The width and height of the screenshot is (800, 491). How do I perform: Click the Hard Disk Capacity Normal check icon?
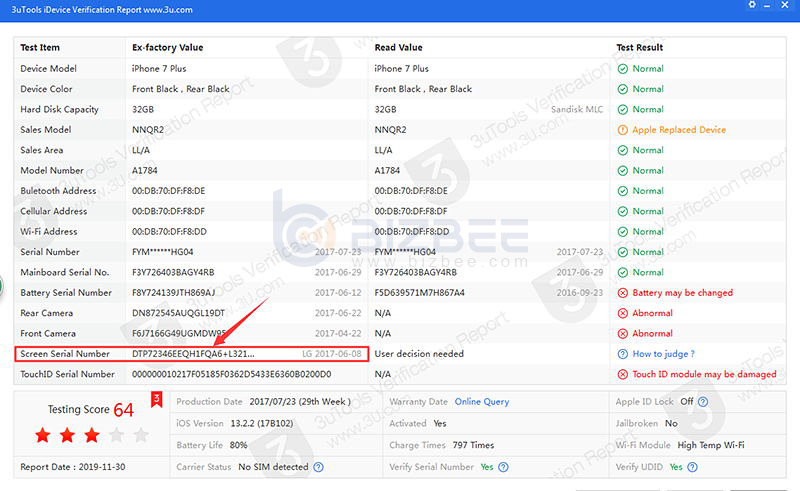tap(622, 110)
